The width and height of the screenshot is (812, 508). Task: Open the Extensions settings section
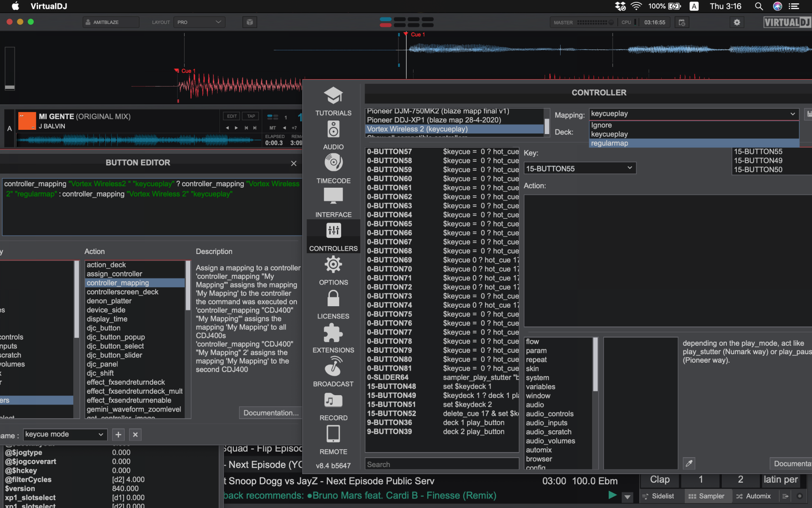pyautogui.click(x=333, y=338)
